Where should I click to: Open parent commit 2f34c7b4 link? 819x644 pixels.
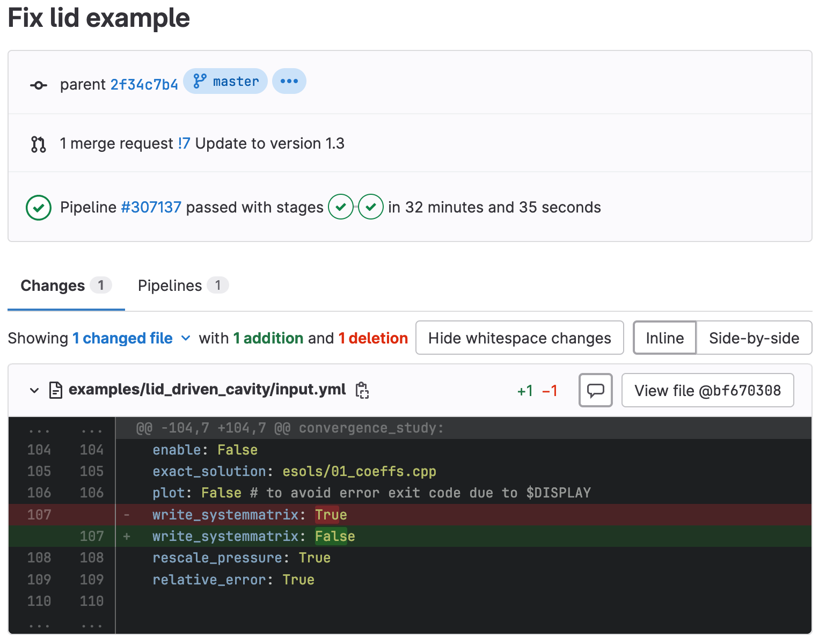[x=144, y=85]
